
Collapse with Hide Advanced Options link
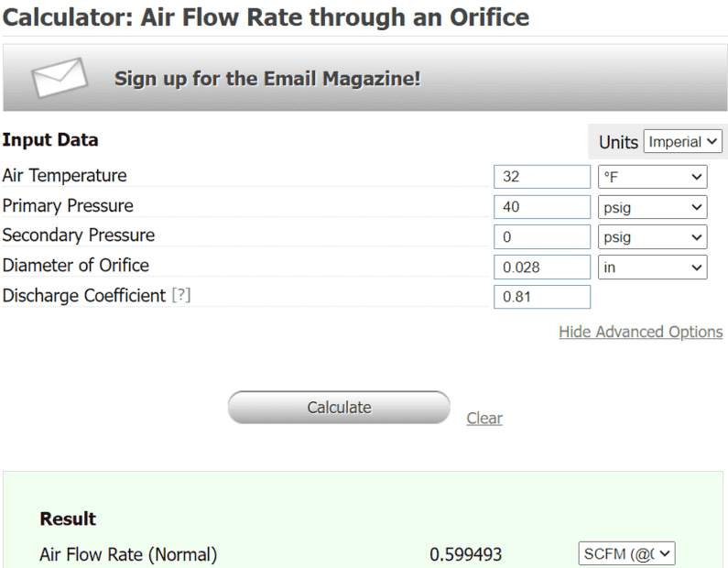click(x=640, y=332)
